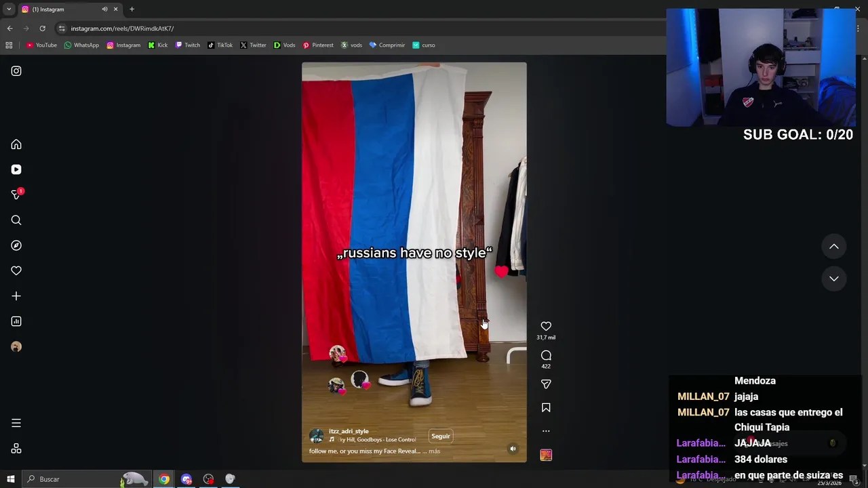Share the reel via paper plane icon
The height and width of the screenshot is (488, 868).
pyautogui.click(x=546, y=384)
